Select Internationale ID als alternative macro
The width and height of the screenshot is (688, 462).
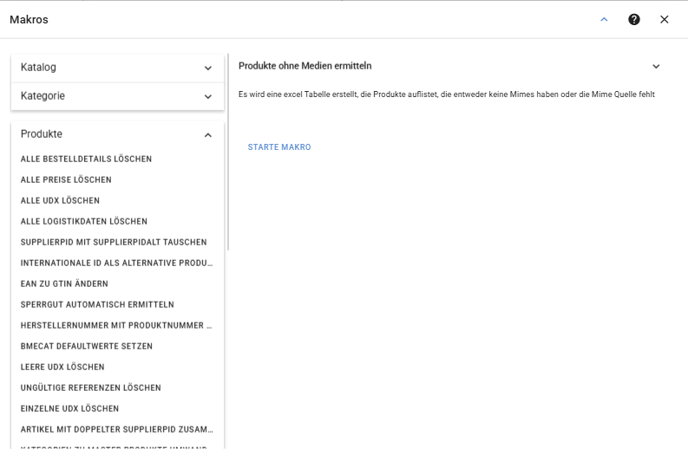click(116, 263)
